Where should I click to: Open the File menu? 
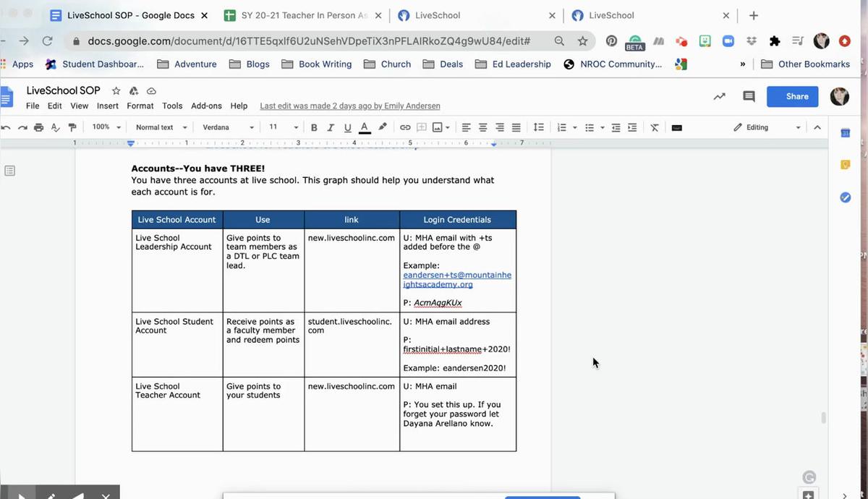(33, 106)
